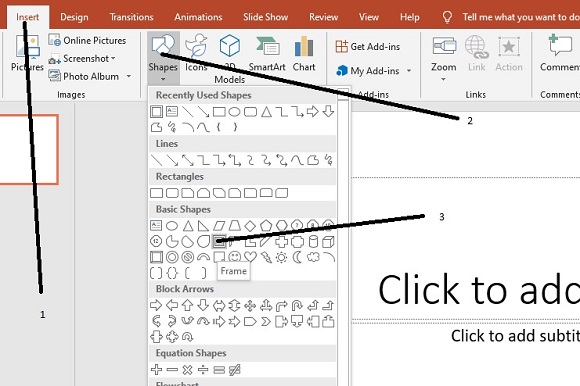The image size is (580, 386).
Task: Select the Moon shape
Action: tap(297, 257)
